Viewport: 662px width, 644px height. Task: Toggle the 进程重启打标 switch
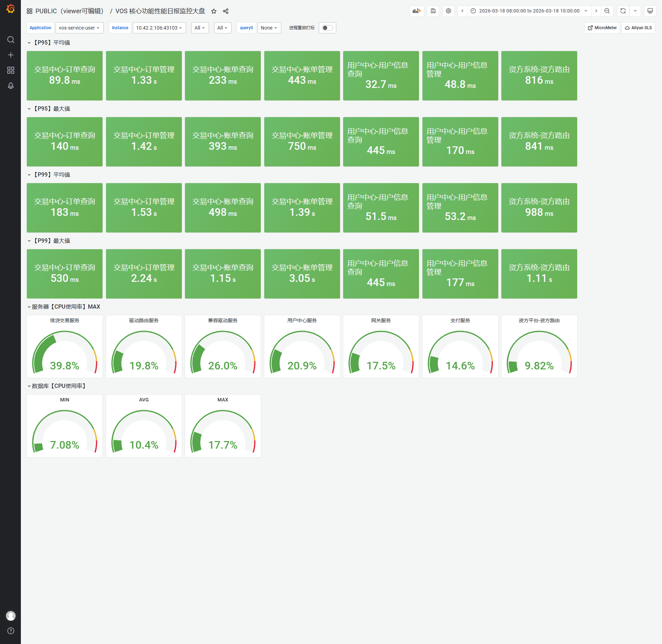click(328, 28)
